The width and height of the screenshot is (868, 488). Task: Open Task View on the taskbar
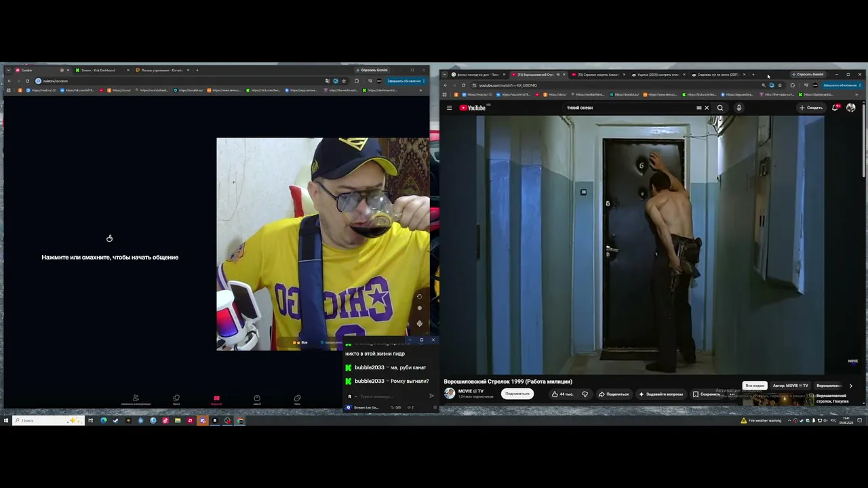click(x=91, y=420)
